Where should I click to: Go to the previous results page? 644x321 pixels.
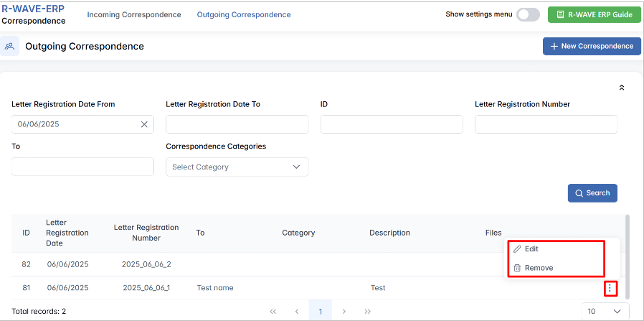[297, 312]
